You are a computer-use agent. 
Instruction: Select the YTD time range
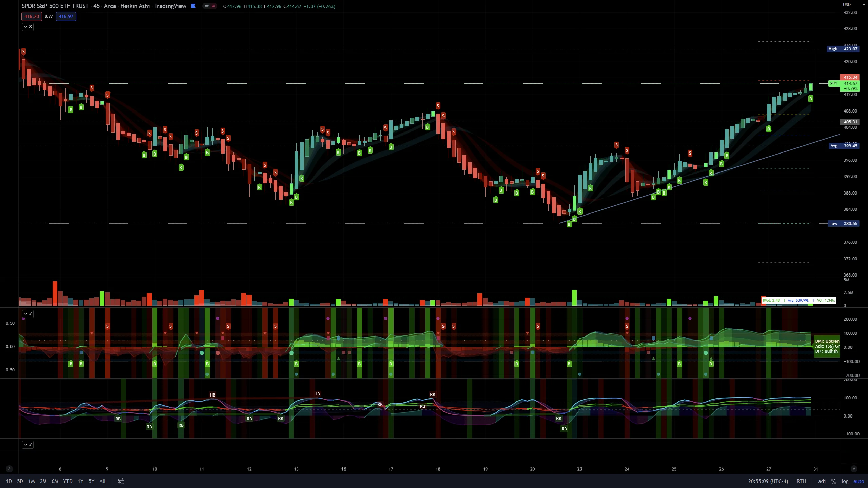click(67, 481)
